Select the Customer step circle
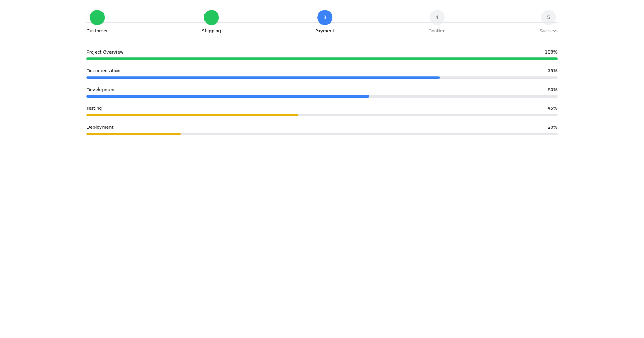Viewport: 644px width, 338px height. coord(97,17)
